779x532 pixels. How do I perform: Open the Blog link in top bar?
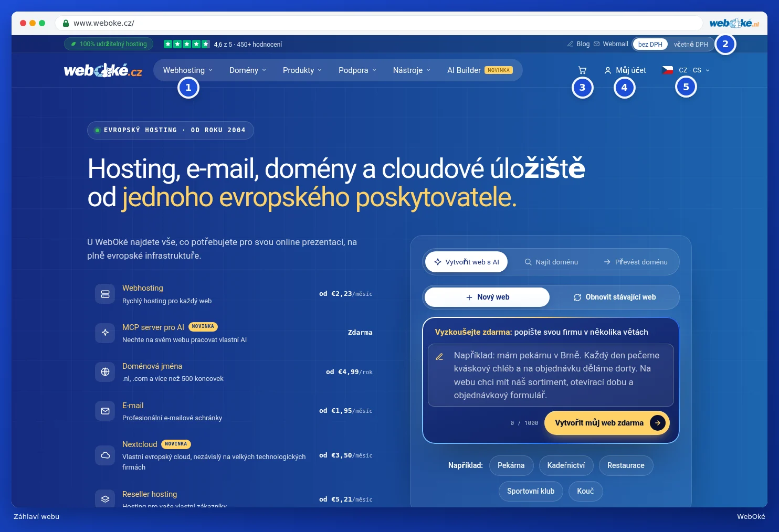click(578, 44)
